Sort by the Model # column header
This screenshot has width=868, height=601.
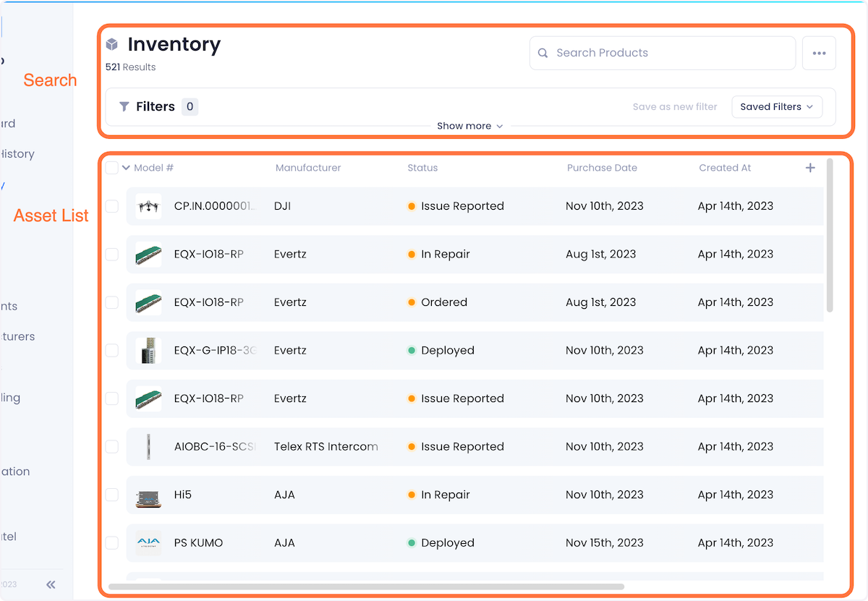pos(154,168)
